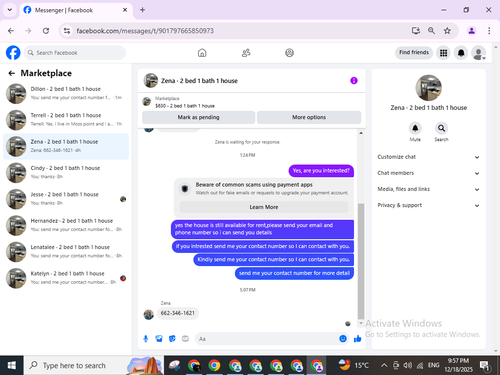
Task: Open the Windows Start button
Action: pos(12,366)
